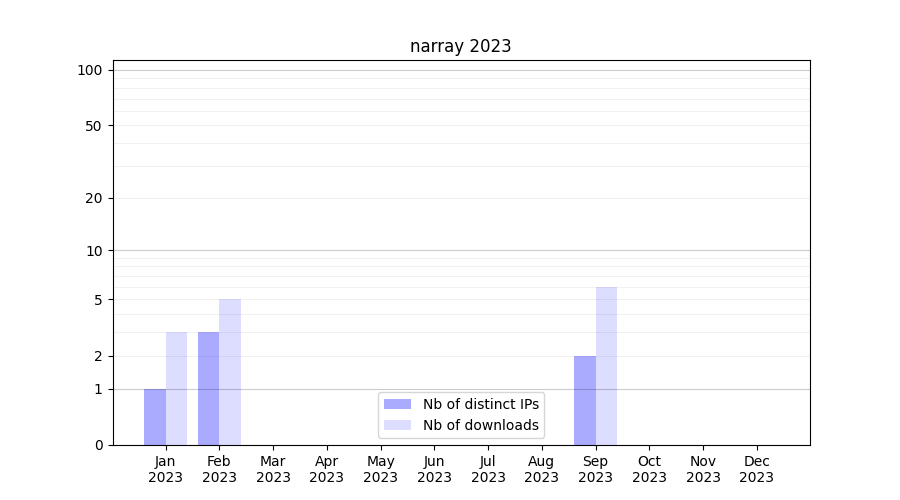Click the 'Nb of distinct IPs' legend swatch
The image size is (900, 500).
point(397,404)
